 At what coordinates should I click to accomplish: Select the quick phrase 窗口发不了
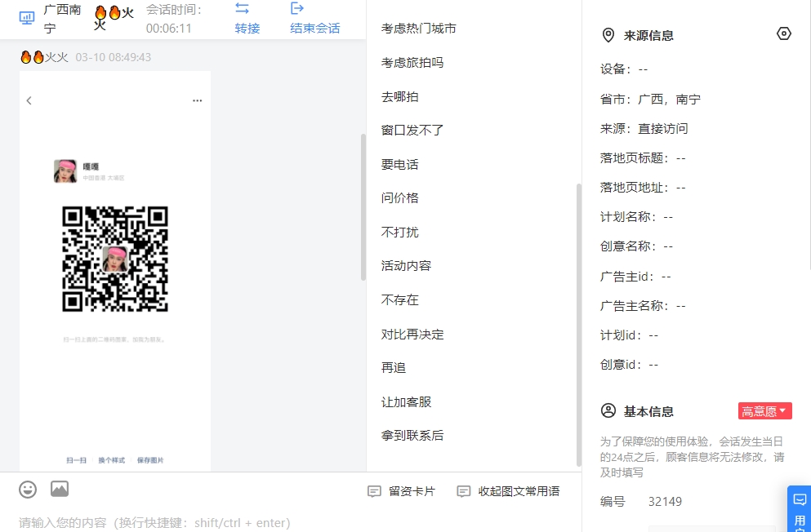412,131
